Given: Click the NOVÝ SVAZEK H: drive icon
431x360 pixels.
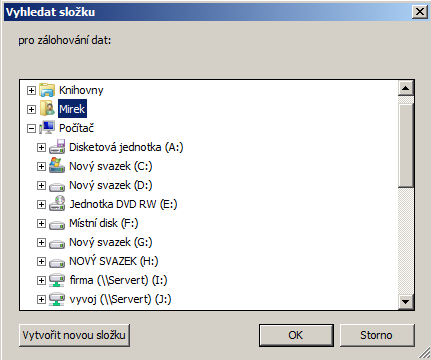Looking at the screenshot, I should pos(57,263).
